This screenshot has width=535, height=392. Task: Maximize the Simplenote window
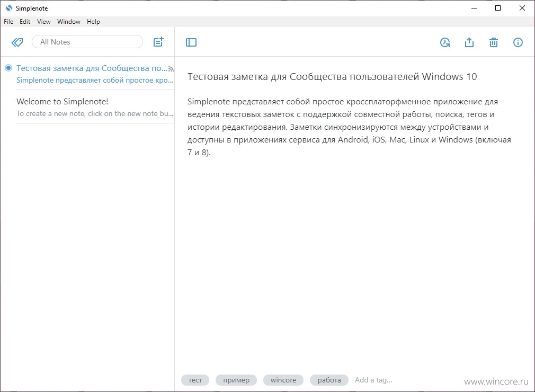[x=498, y=8]
